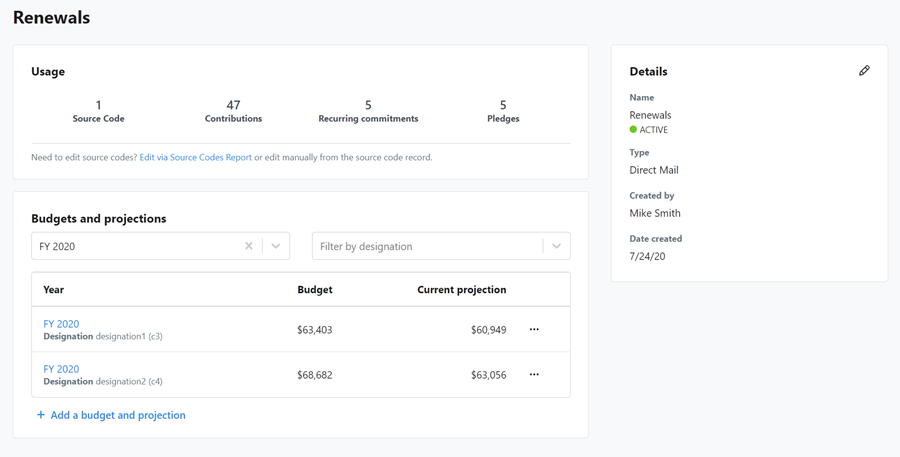The image size is (900, 457).
Task: Open more options for designation2 row
Action: [534, 374]
